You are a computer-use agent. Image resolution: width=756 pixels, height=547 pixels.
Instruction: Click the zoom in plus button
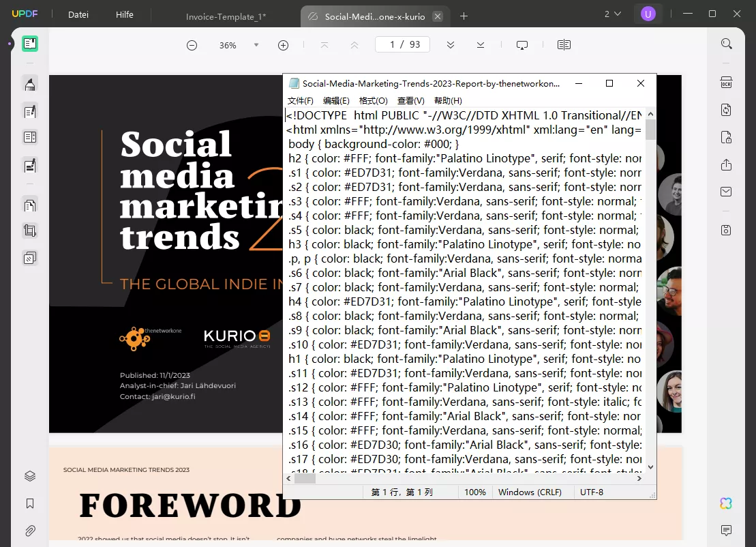[x=283, y=44]
